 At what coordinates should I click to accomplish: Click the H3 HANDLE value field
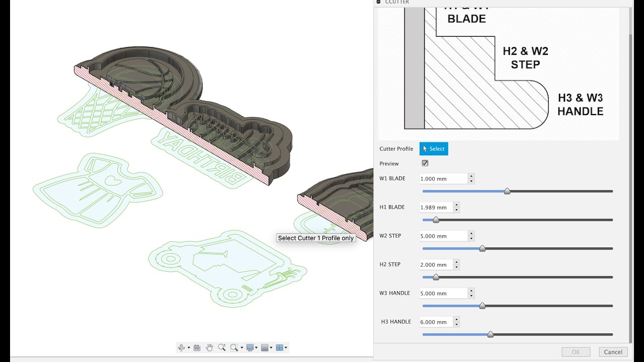(436, 322)
